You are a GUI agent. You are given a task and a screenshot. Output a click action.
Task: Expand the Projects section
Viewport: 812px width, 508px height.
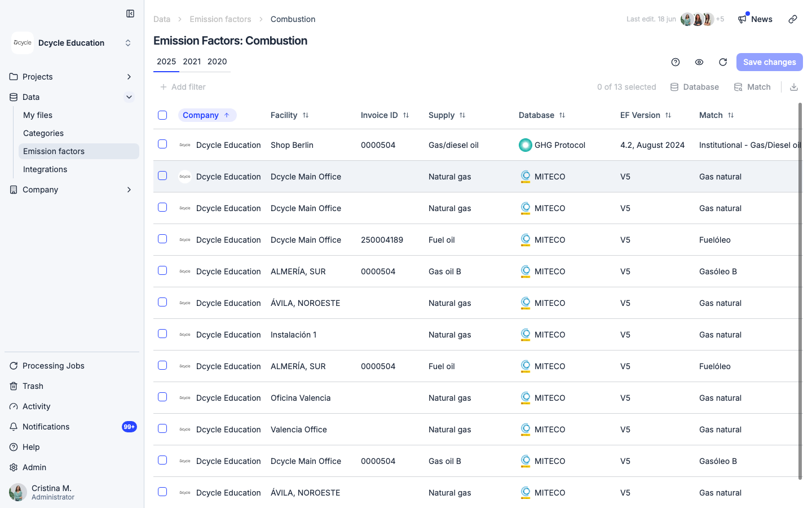[x=129, y=77]
